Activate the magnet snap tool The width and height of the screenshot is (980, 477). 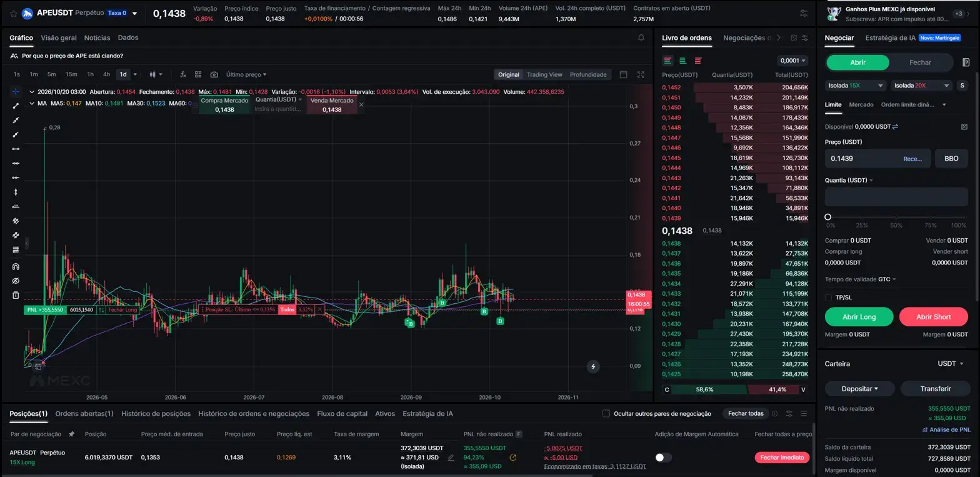pyautogui.click(x=16, y=266)
